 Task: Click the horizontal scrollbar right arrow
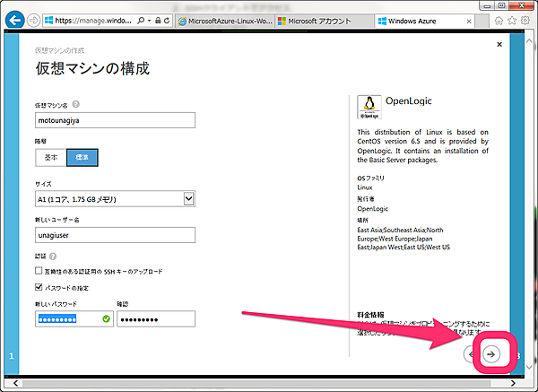pos(513,383)
